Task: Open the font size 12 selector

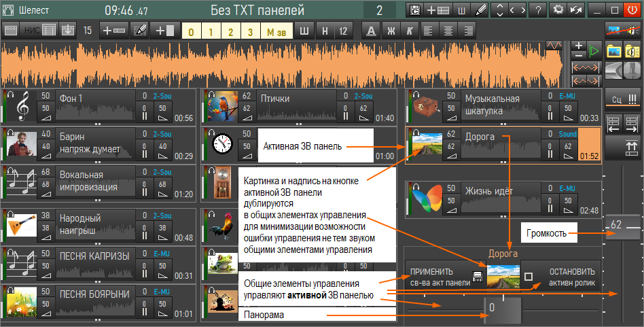Action: click(x=343, y=31)
